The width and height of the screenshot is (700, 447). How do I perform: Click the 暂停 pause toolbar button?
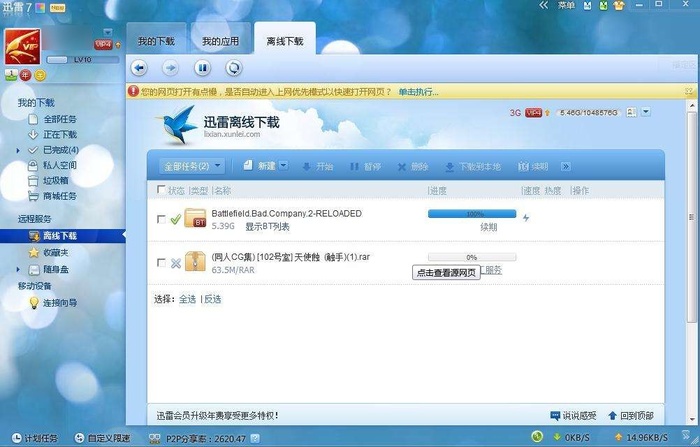(366, 167)
